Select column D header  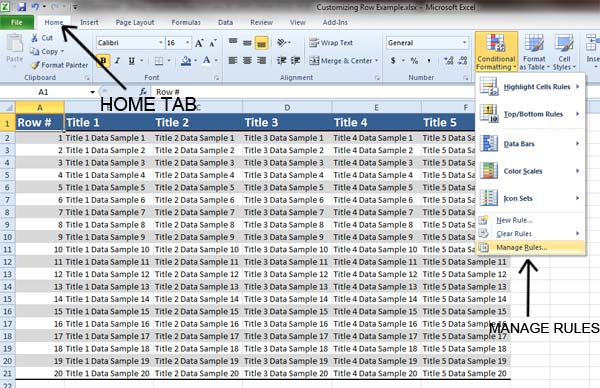pyautogui.click(x=287, y=108)
